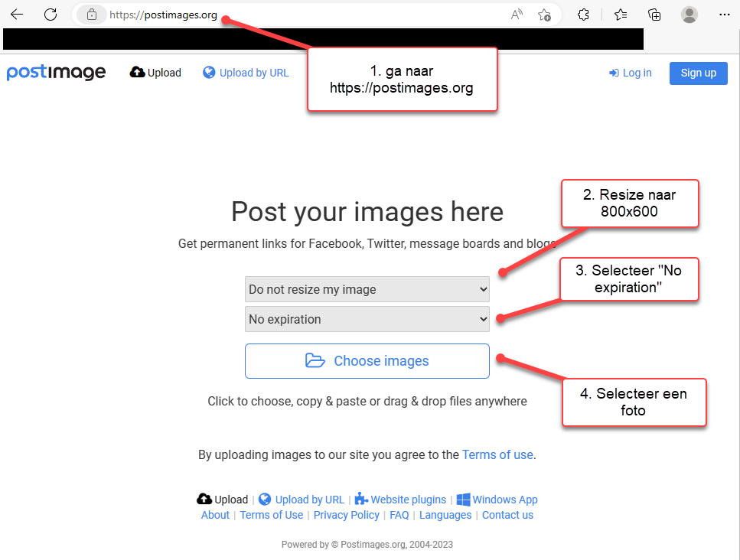Viewport: 740px width, 560px height.
Task: Open the Website plugins link
Action: click(x=408, y=500)
